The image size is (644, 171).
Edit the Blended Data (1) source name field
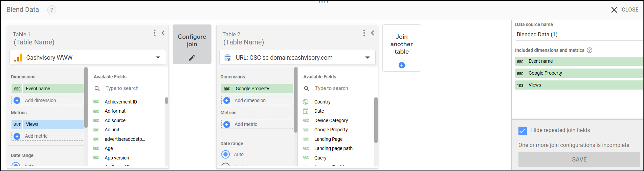click(579, 35)
